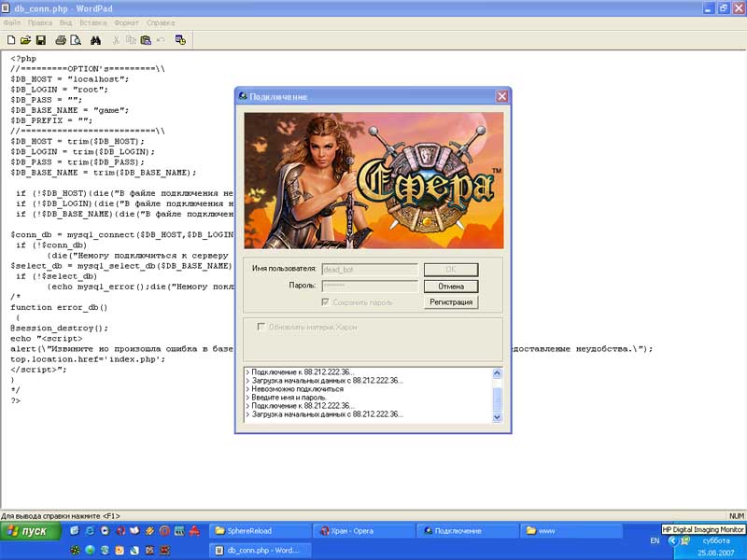Create a new document in WordPad toolbar
This screenshot has width=747, height=560.
(x=11, y=40)
